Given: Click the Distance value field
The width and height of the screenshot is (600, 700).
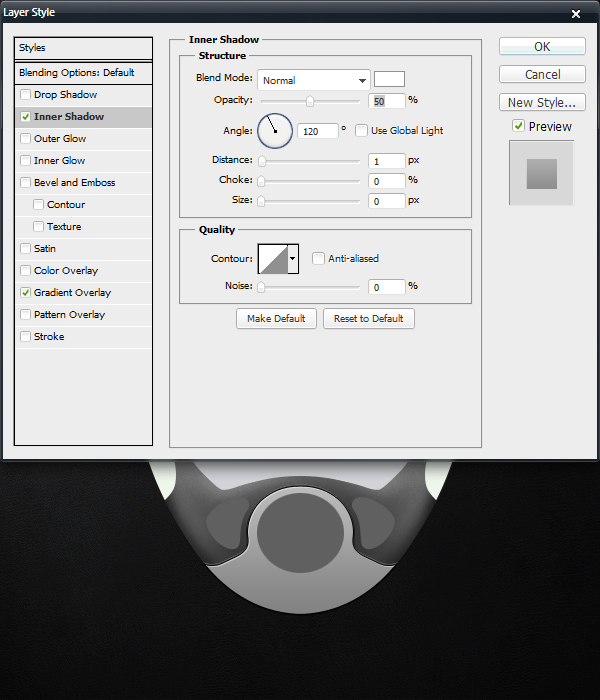Looking at the screenshot, I should coord(387,161).
